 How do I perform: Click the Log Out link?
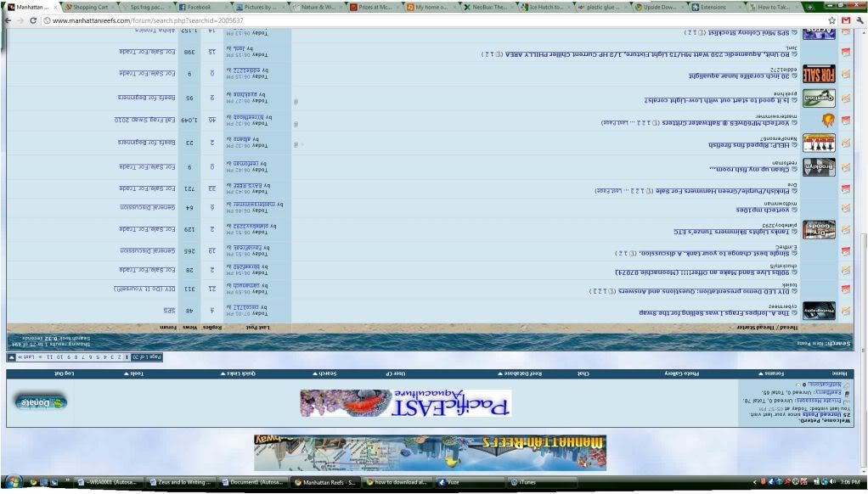point(65,373)
